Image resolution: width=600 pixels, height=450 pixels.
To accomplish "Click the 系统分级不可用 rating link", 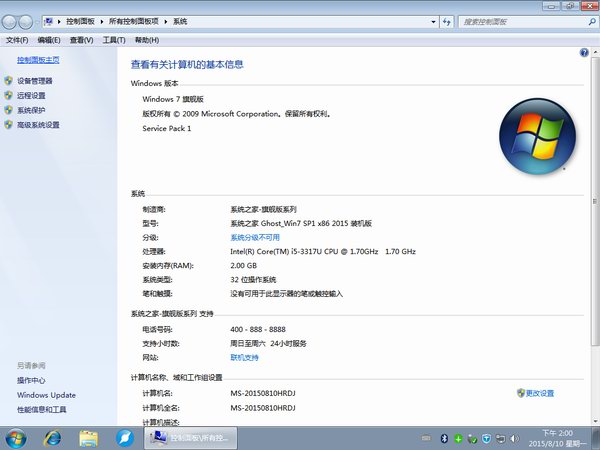I will point(255,237).
